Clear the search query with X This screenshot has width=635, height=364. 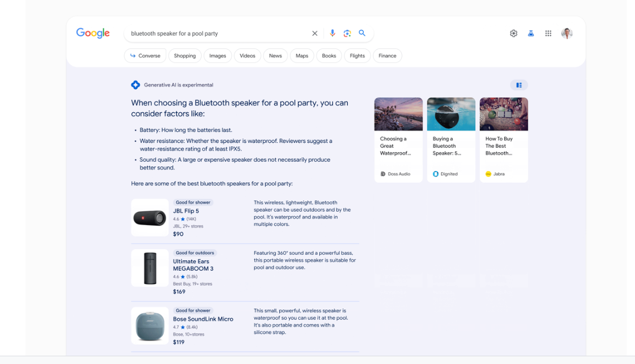315,34
